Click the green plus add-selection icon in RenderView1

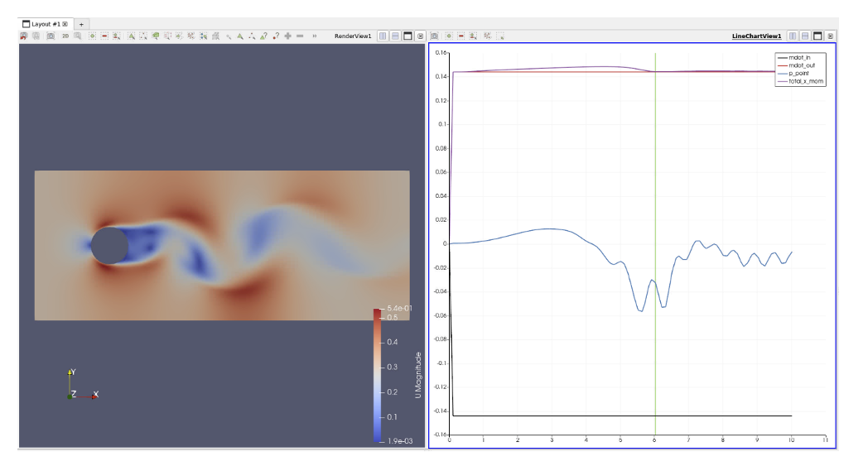(287, 36)
